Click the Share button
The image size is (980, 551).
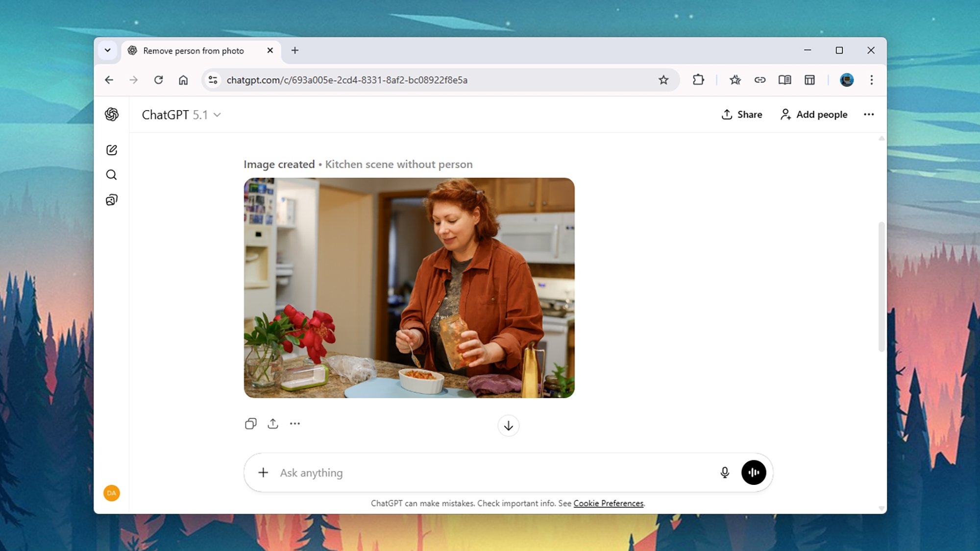[x=741, y=115]
